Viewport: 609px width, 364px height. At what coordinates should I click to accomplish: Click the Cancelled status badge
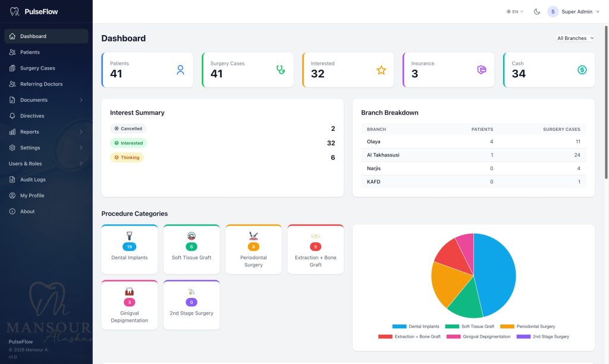pyautogui.click(x=128, y=128)
